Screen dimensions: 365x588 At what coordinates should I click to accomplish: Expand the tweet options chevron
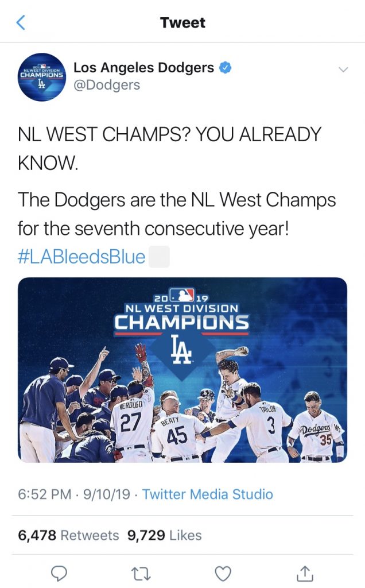343,69
